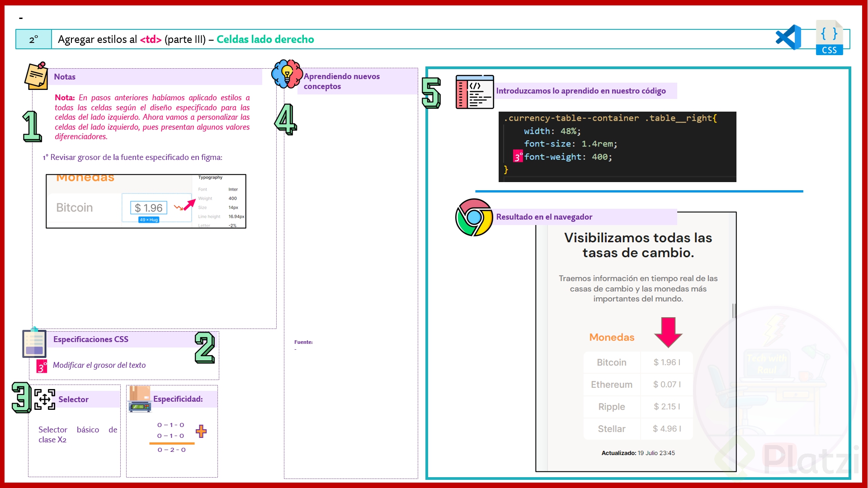Click the clipboard Especificaciones CSS icon
868x488 pixels.
34,343
